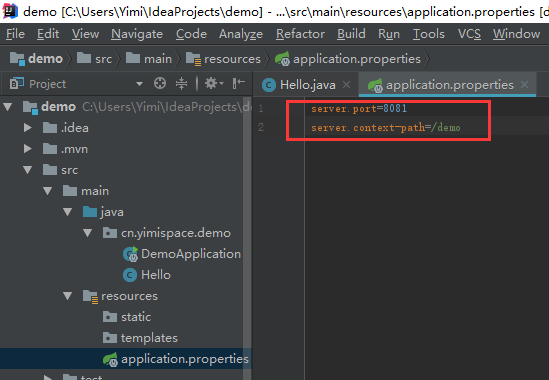This screenshot has height=380, width=549.
Task: Open the View menu
Action: [85, 34]
